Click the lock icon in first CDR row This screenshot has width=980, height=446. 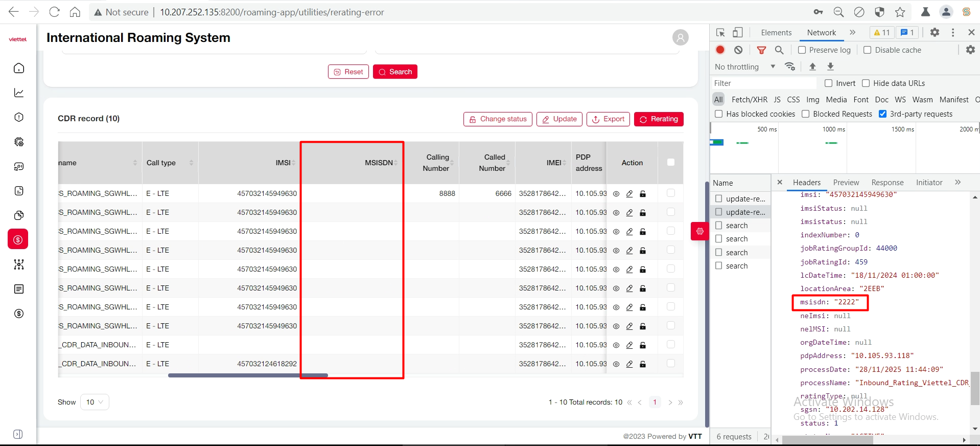pyautogui.click(x=643, y=194)
